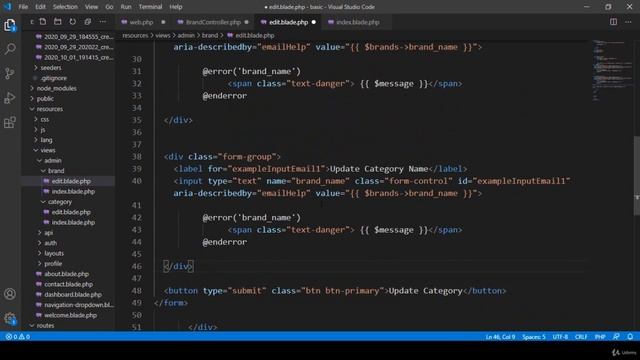Open edit.blade.php under category folder
The image size is (640, 360).
[71, 212]
